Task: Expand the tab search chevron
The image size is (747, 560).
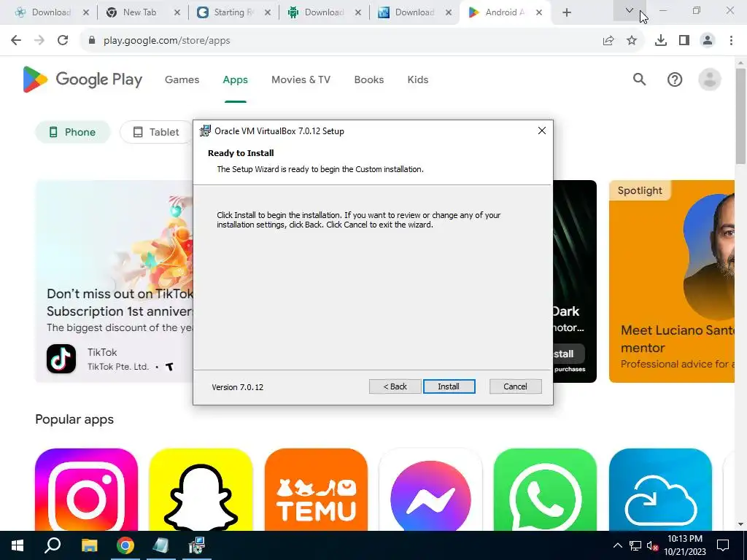Action: pos(630,10)
